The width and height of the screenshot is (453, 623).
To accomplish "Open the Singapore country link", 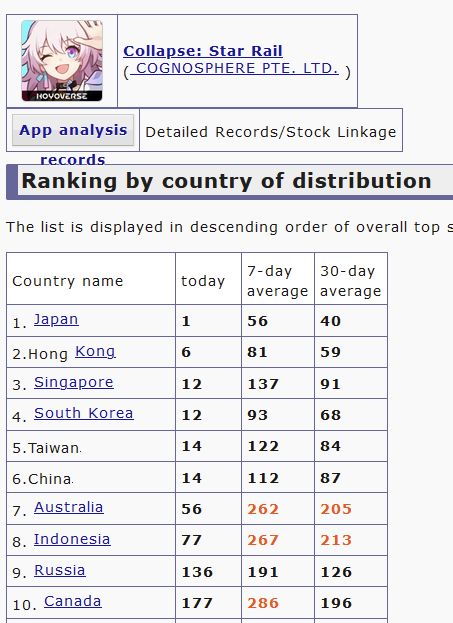I will point(74,382).
